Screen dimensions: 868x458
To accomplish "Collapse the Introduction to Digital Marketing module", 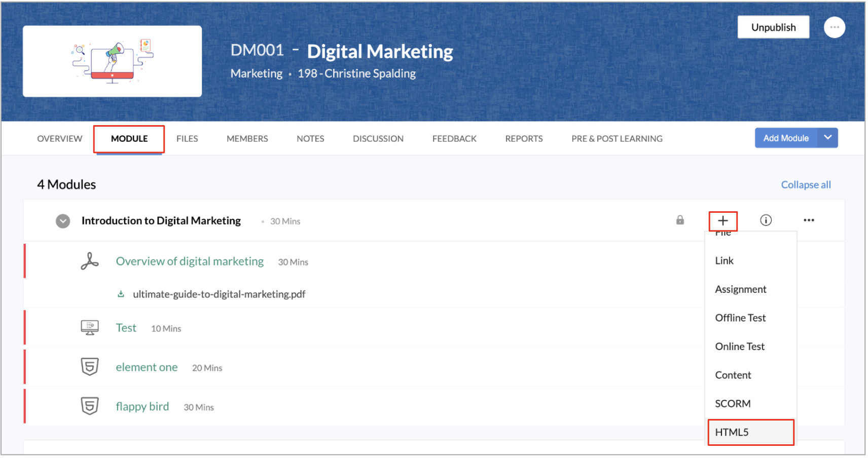I will pyautogui.click(x=63, y=221).
